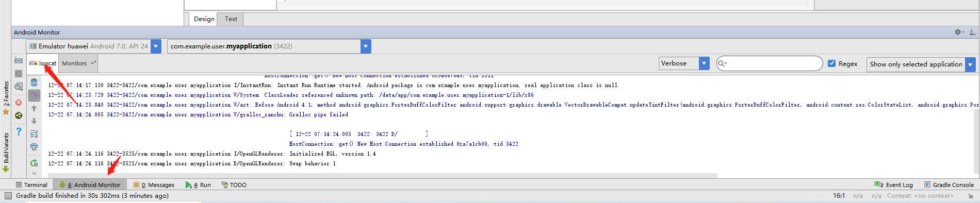Open the Gradle Console

(949, 185)
